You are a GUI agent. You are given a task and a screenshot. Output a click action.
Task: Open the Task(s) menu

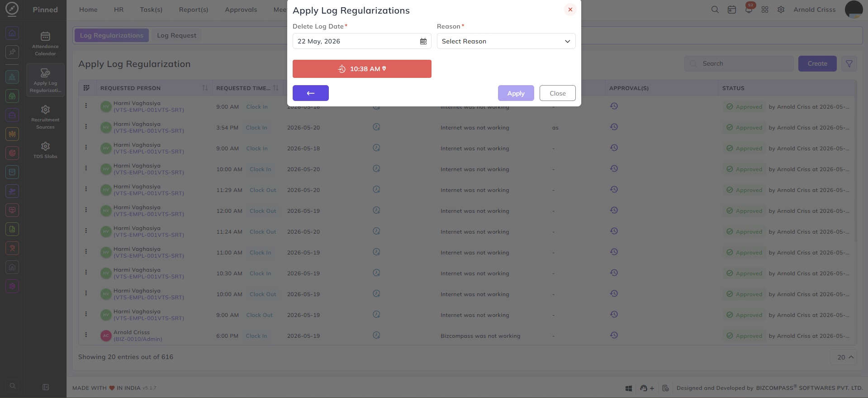pyautogui.click(x=151, y=10)
